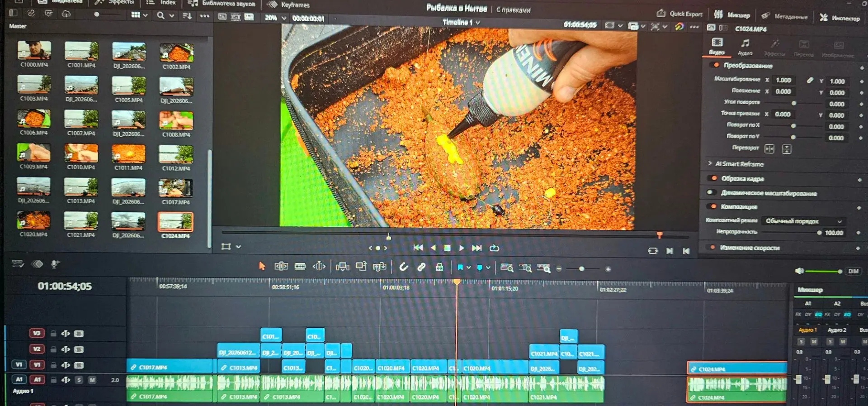Open the Библиотека звуков panel
This screenshot has height=406, width=868.
coord(222,4)
